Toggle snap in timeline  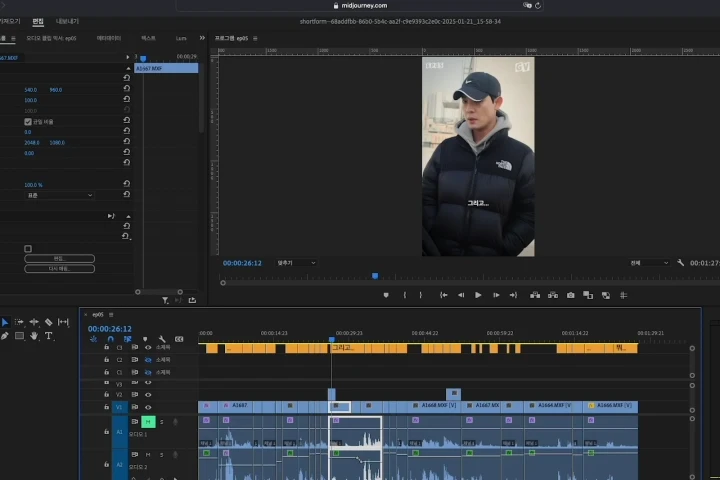coord(111,339)
